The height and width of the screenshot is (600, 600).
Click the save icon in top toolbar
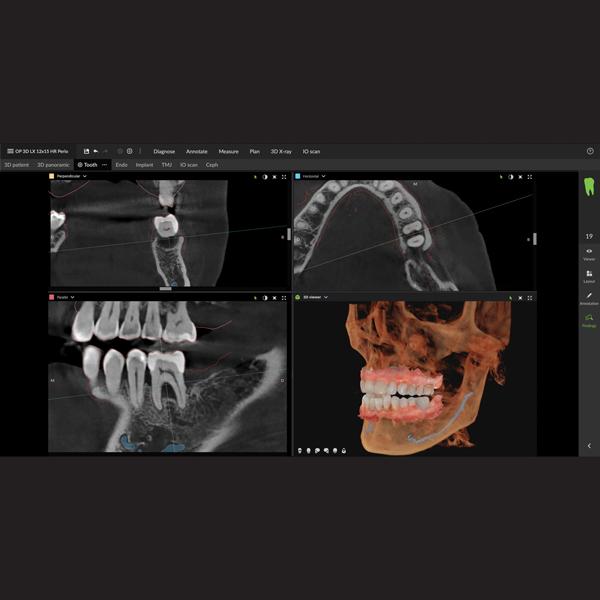click(x=86, y=151)
